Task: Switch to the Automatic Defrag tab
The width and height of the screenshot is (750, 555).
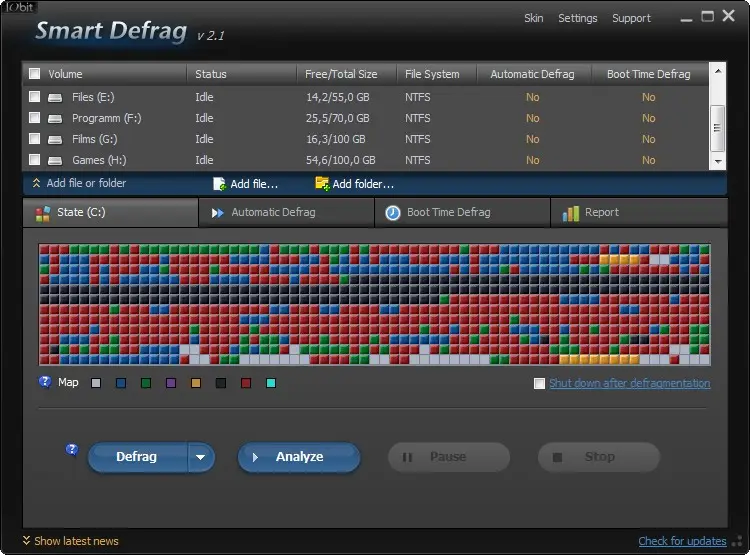Action: (x=287, y=213)
